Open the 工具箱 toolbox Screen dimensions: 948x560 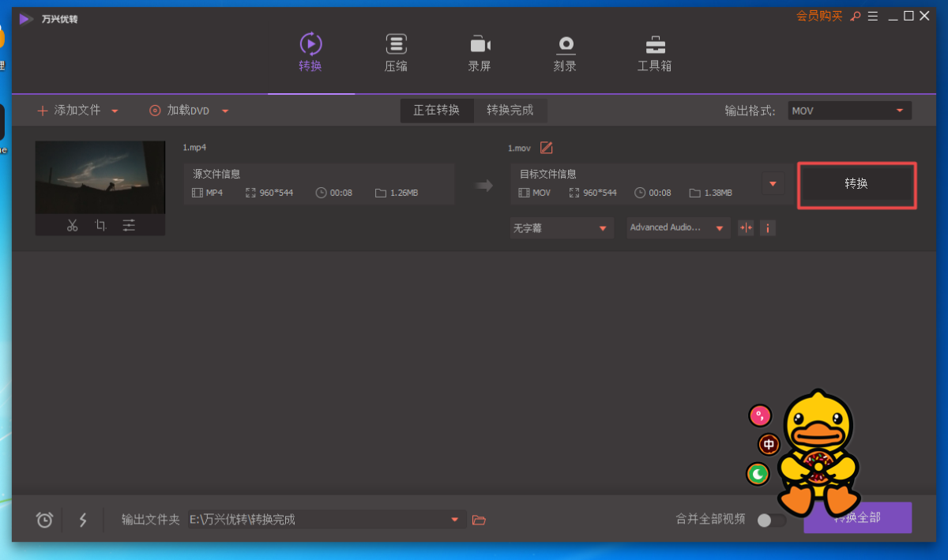(654, 53)
